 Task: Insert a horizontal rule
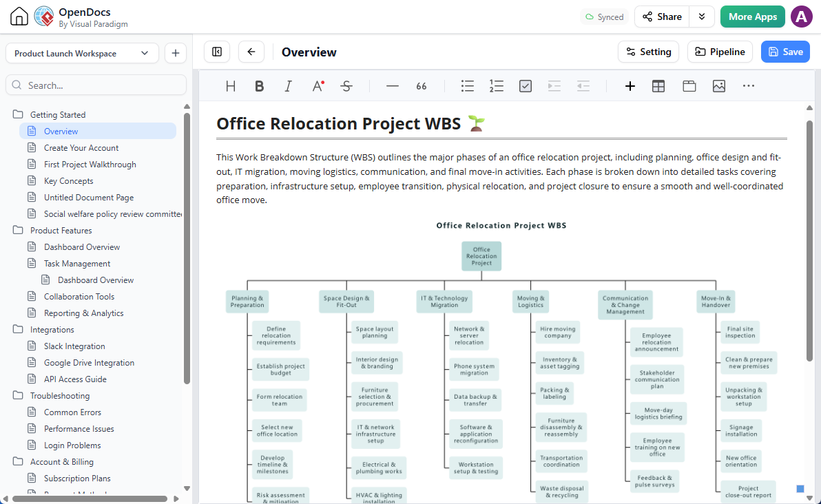pos(392,86)
